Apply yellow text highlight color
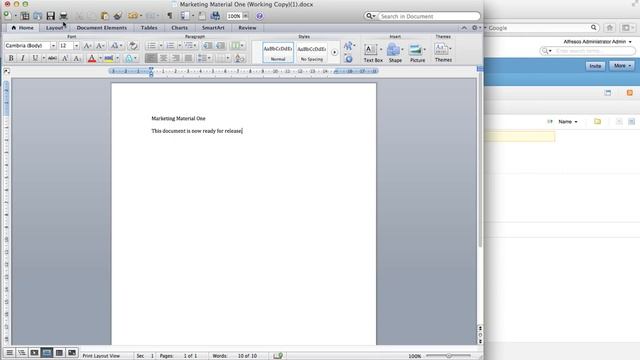 coord(109,58)
